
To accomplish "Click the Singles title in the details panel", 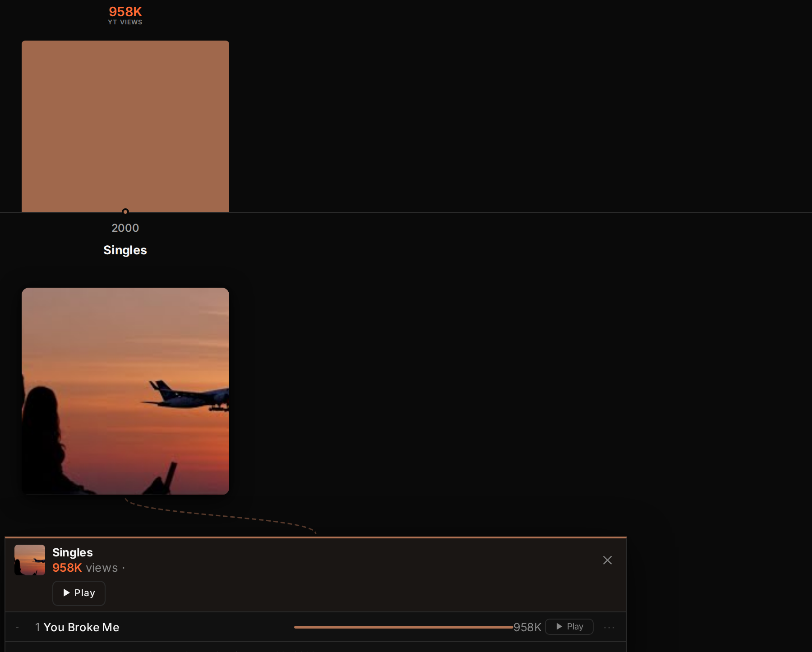I will coord(73,552).
